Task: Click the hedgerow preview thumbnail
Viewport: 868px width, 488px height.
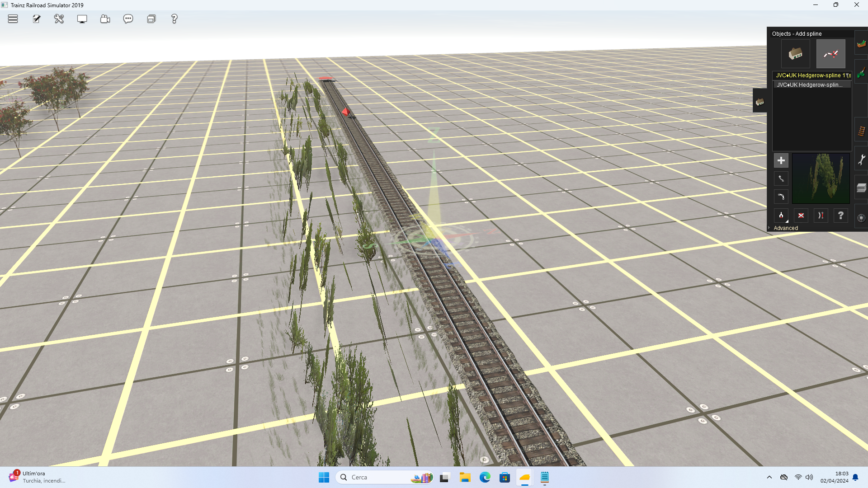Action: [821, 178]
